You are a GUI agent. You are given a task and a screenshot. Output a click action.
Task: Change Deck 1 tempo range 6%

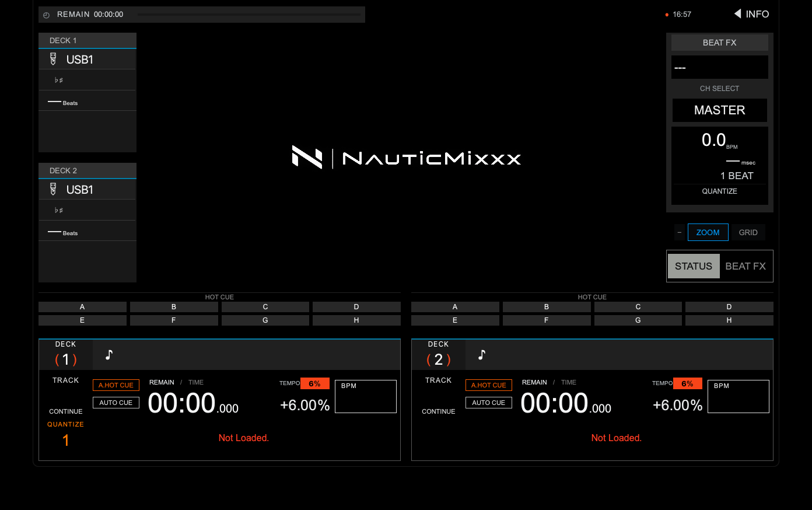click(315, 383)
